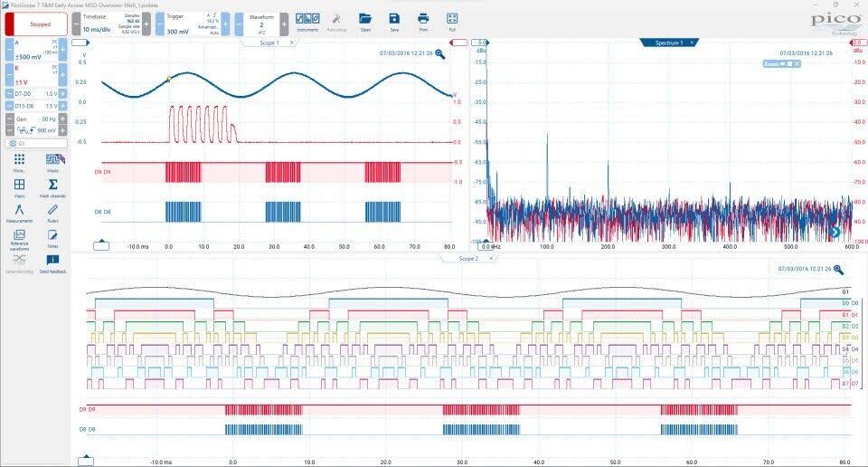Click the Views layout icon
This screenshot has height=467, width=868.
click(19, 186)
